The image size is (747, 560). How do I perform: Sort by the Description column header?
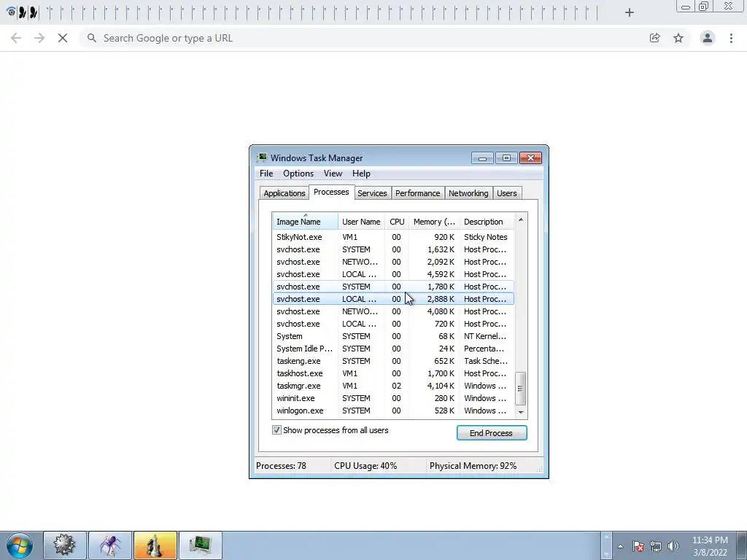pyautogui.click(x=487, y=222)
